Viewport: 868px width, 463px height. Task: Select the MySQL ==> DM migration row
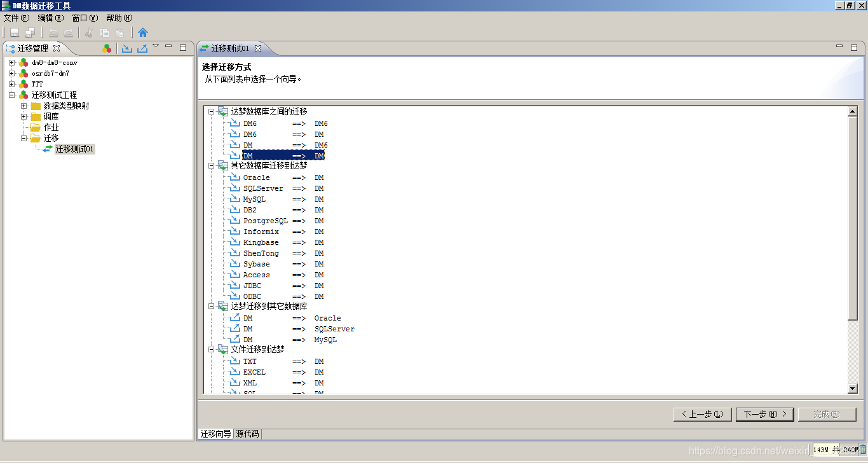[x=283, y=199]
